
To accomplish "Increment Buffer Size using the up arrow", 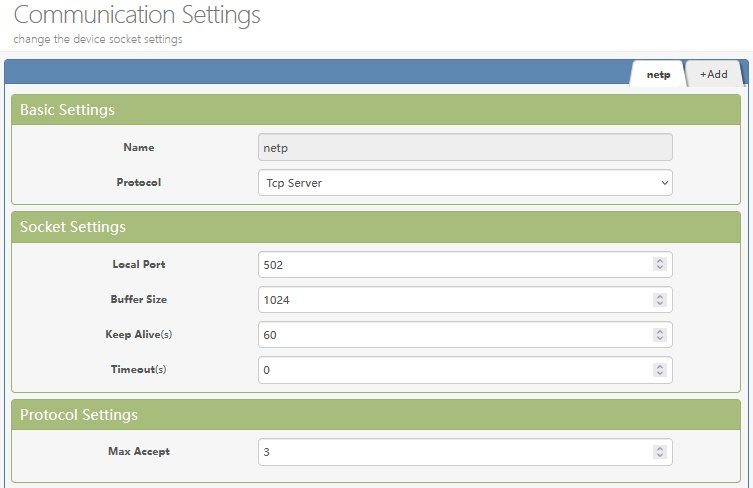I will 659,296.
